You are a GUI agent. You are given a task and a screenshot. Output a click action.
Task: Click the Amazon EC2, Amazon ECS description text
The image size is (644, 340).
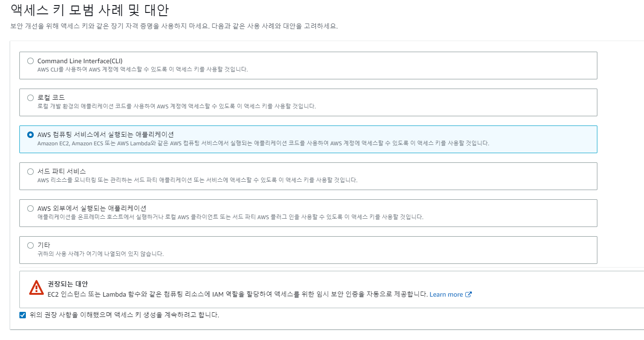[x=263, y=143]
